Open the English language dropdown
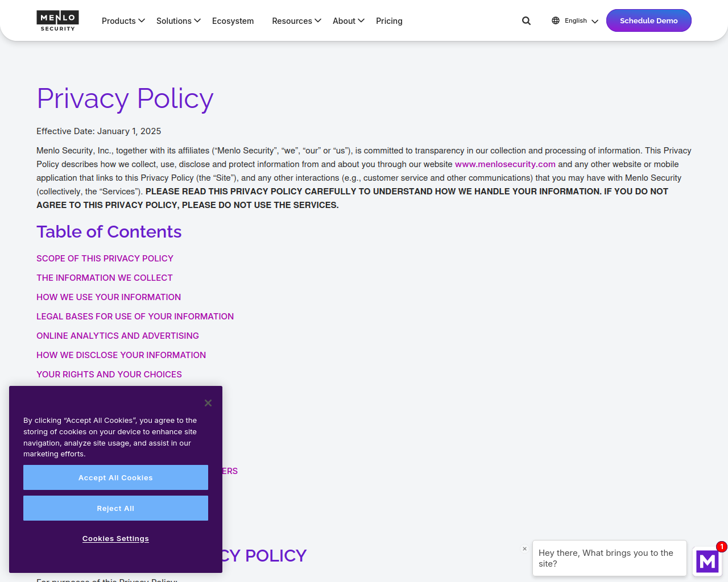The height and width of the screenshot is (582, 728). click(x=581, y=21)
